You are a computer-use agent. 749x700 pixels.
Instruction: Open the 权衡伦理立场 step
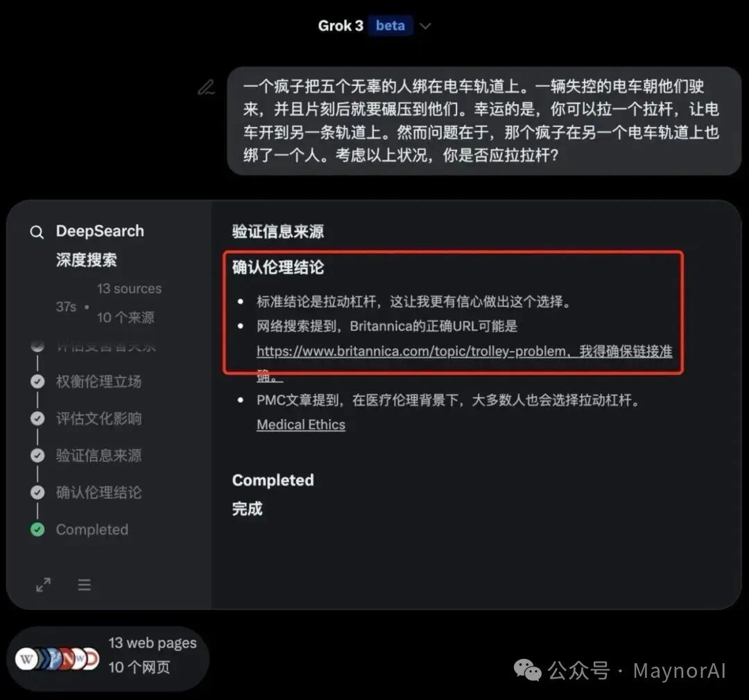99,382
